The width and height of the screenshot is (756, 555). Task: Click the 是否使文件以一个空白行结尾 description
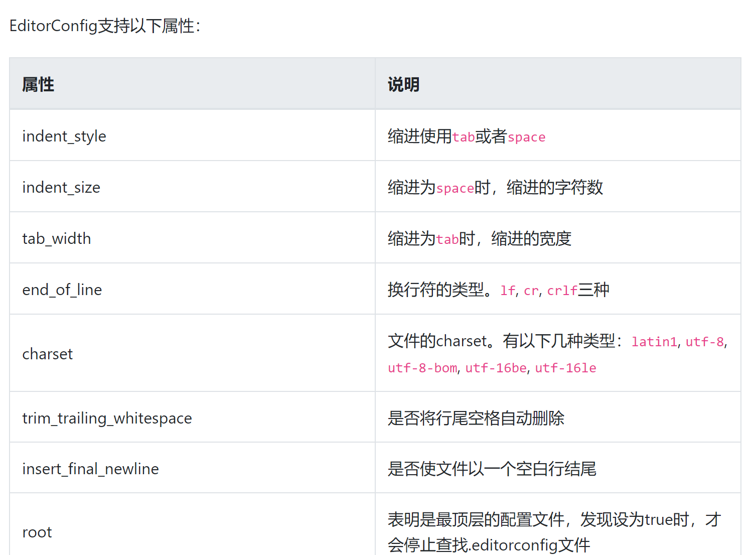tap(492, 469)
